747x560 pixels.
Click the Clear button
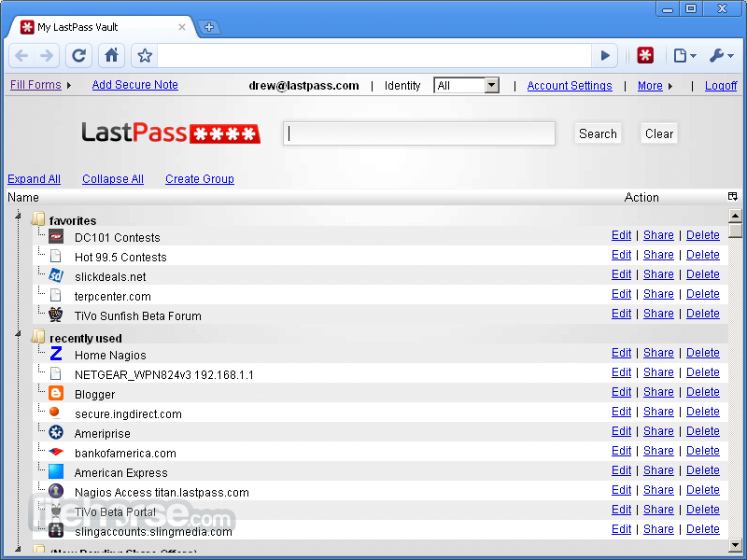659,133
